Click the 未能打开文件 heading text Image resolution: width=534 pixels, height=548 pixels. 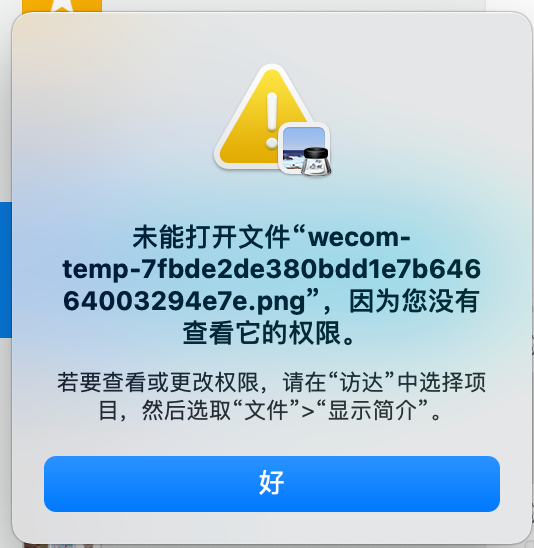point(211,237)
